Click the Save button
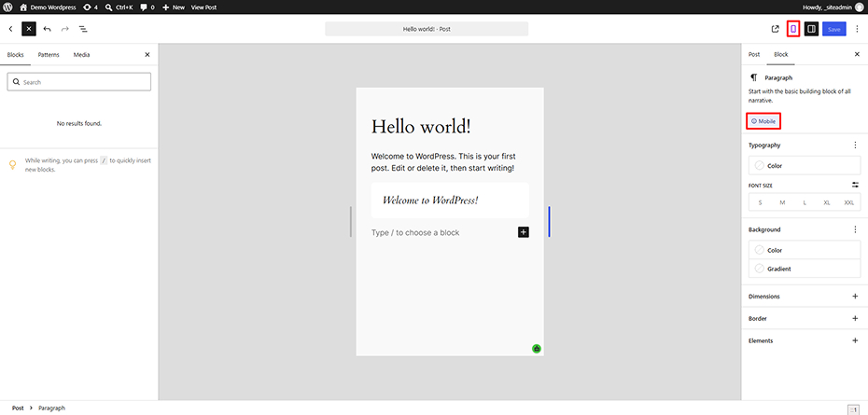 click(x=834, y=29)
